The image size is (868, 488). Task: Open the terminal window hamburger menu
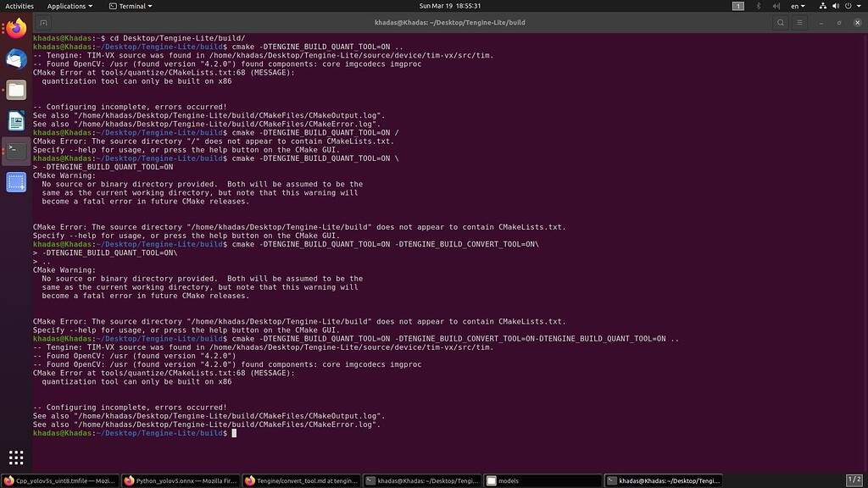[x=798, y=23]
